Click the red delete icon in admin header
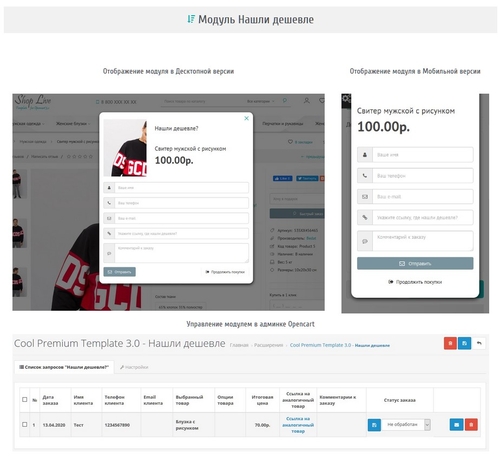 (x=450, y=343)
